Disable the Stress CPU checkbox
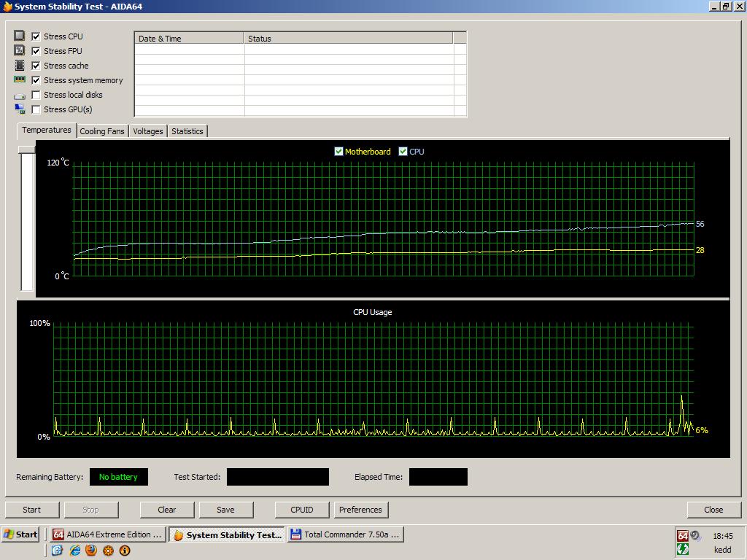747x560 pixels. pos(36,36)
